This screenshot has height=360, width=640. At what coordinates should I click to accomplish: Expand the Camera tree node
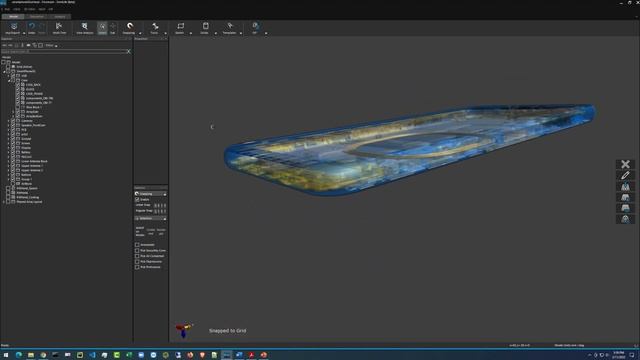[x=9, y=121]
